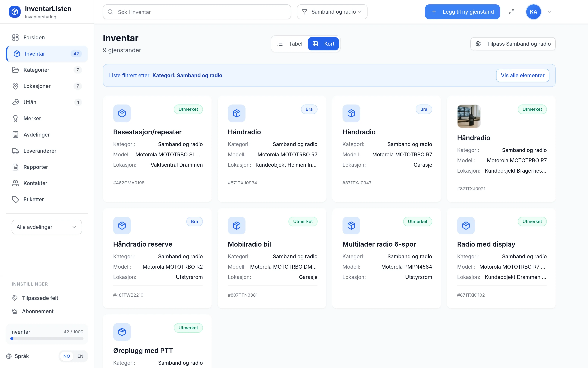Open Etiketter tag icon in sidebar

(15, 199)
